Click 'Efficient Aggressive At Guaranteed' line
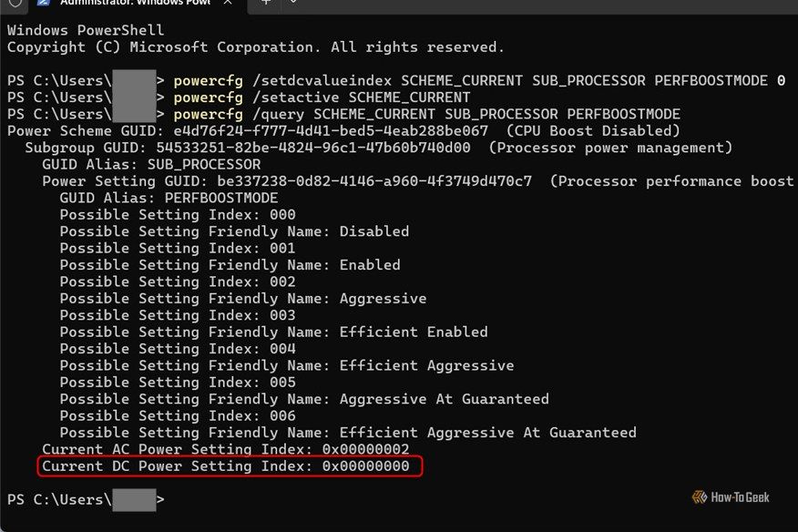This screenshot has height=532, width=798. 348,434
